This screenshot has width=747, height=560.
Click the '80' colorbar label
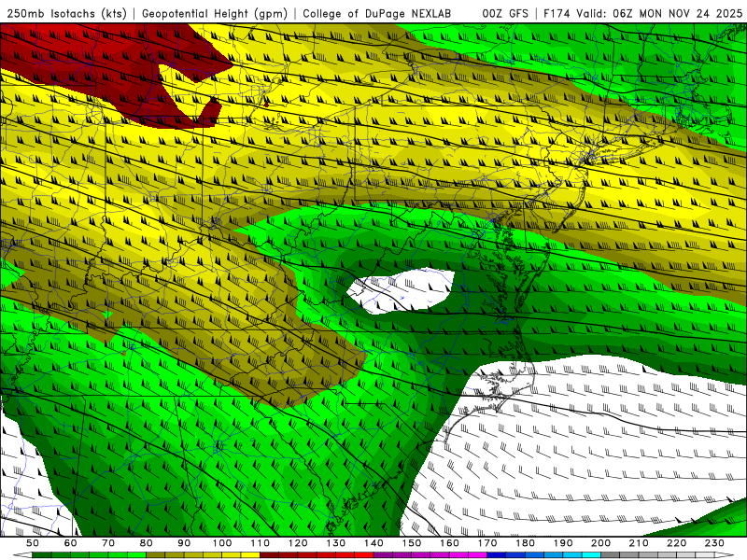click(147, 543)
